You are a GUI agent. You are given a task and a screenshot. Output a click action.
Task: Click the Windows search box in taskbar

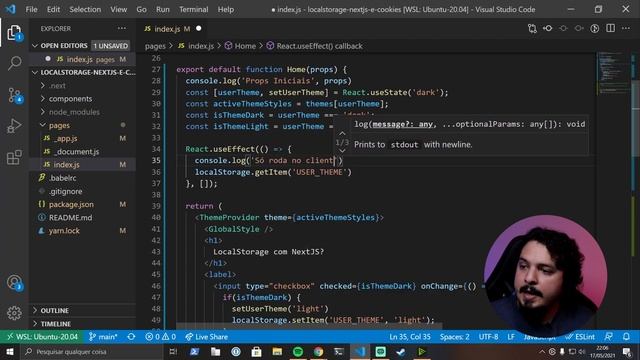pos(91,351)
